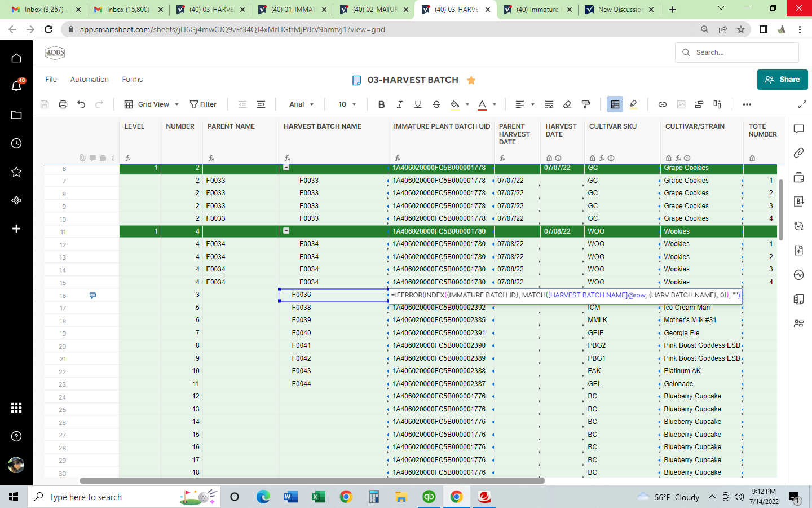The height and width of the screenshot is (508, 812).
Task: Open Word from the Windows taskbar
Action: 290,497
